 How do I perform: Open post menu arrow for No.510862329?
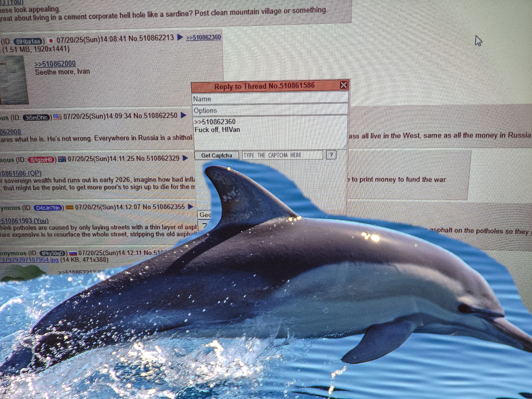pos(185,158)
